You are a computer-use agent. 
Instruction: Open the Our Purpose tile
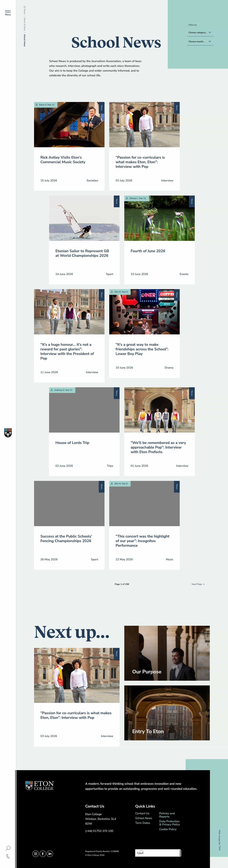pos(167,653)
